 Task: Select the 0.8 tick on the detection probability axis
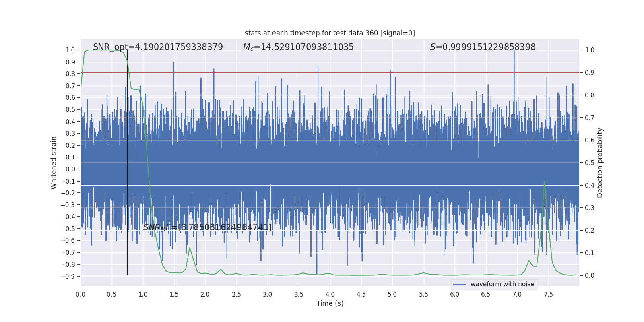coord(590,95)
